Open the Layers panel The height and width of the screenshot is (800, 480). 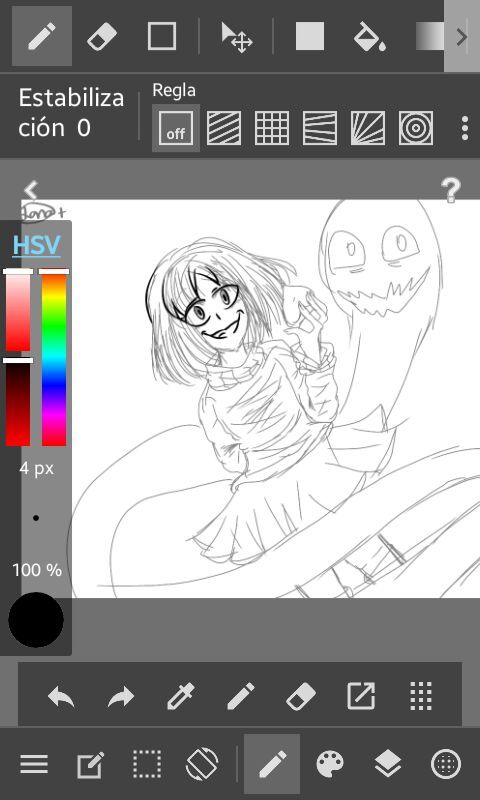pos(388,764)
